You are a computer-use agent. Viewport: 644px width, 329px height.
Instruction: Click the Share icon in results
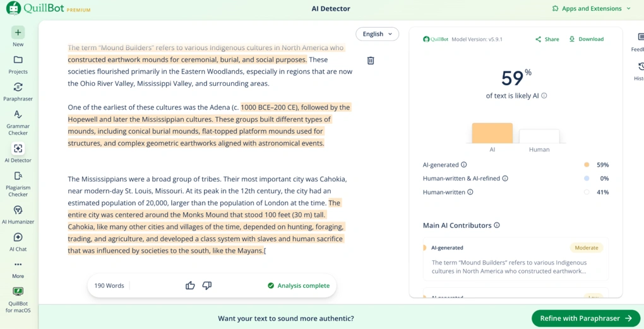(x=538, y=39)
